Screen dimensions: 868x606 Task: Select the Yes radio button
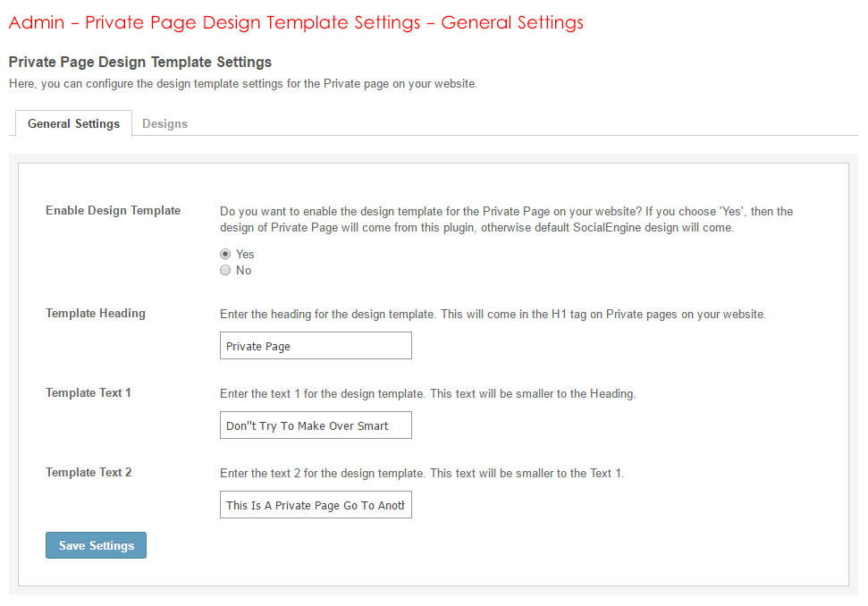coord(225,255)
